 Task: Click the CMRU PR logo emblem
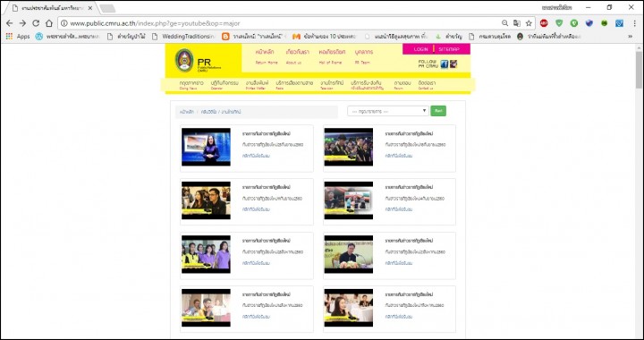click(x=184, y=60)
